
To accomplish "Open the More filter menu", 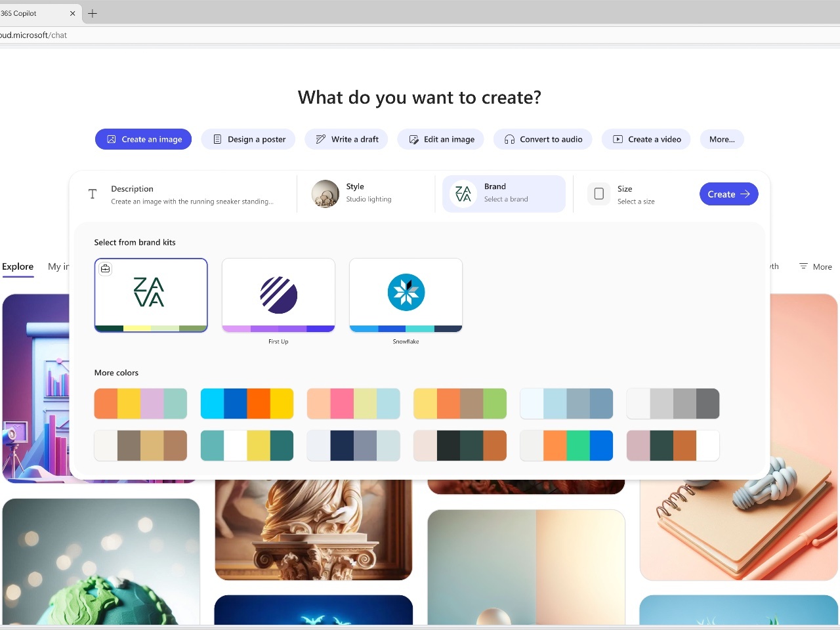I will click(816, 266).
